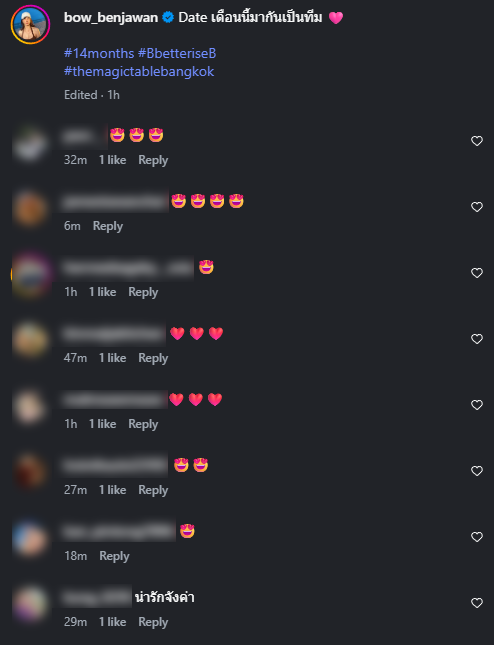Like the comment posted 6m ago
This screenshot has width=494, height=645.
(x=477, y=207)
